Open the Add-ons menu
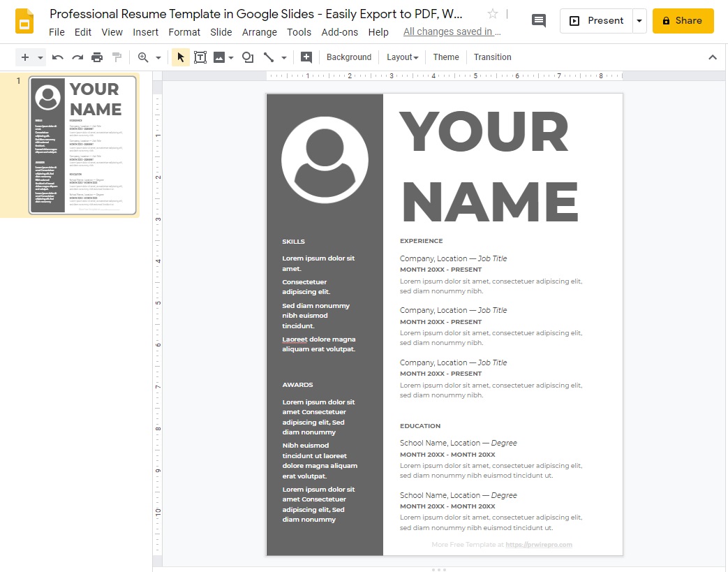 tap(340, 32)
